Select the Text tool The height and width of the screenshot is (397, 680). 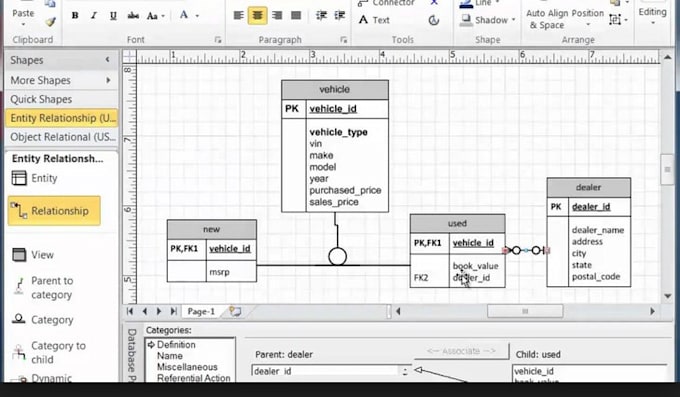374,20
